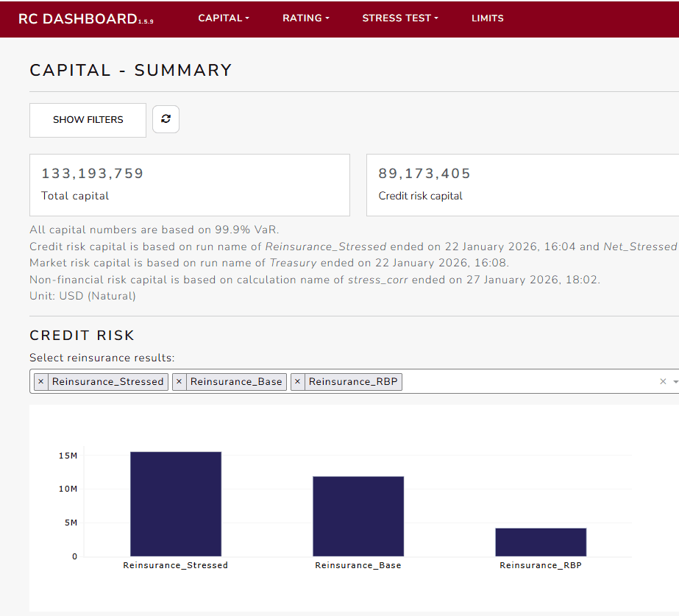Click the Total capital value 133,193,759

click(92, 173)
